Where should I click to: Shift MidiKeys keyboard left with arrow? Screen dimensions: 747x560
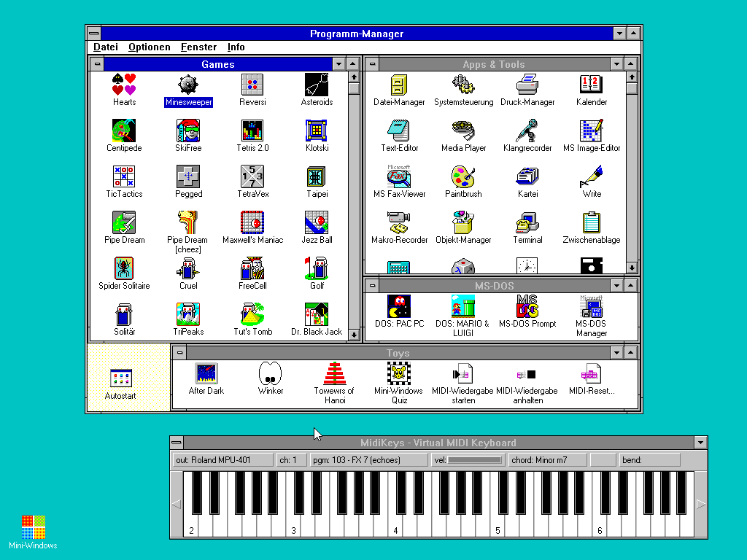point(177,504)
